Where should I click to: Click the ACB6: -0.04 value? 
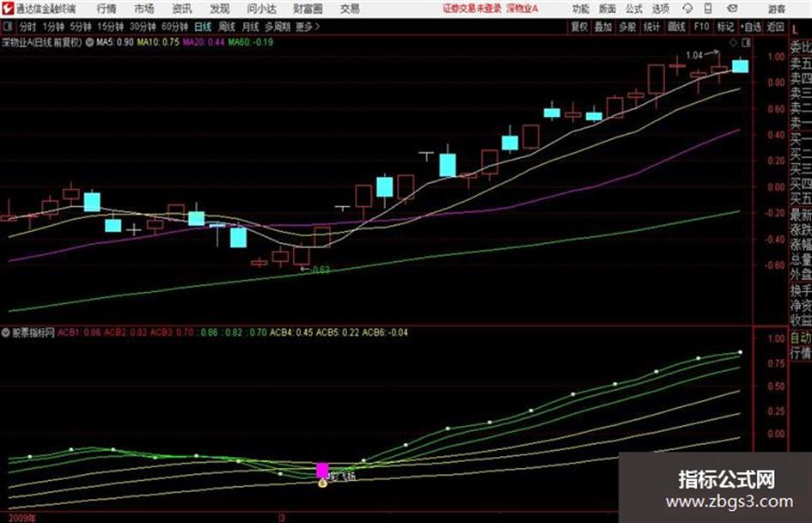pyautogui.click(x=385, y=332)
